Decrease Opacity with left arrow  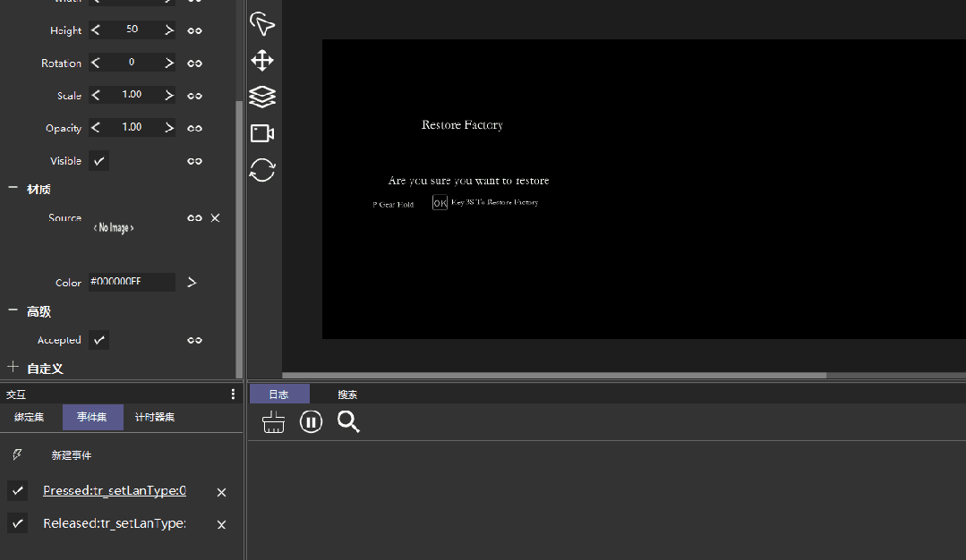click(x=96, y=127)
